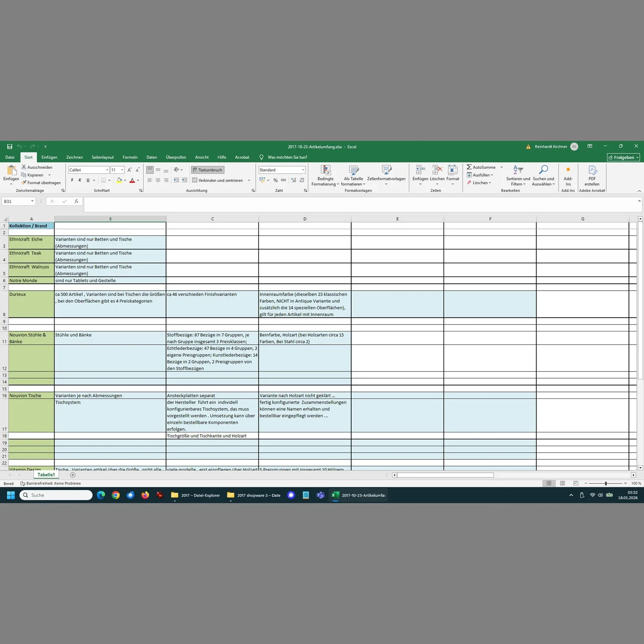The height and width of the screenshot is (644, 644).
Task: Decrease font size with small A
Action: click(137, 170)
